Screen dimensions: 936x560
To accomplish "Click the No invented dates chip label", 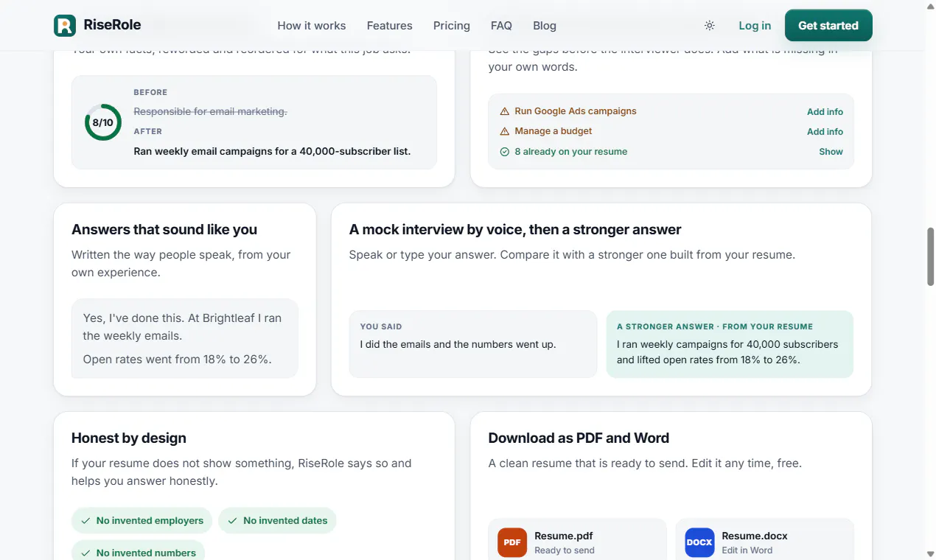I will [x=285, y=520].
